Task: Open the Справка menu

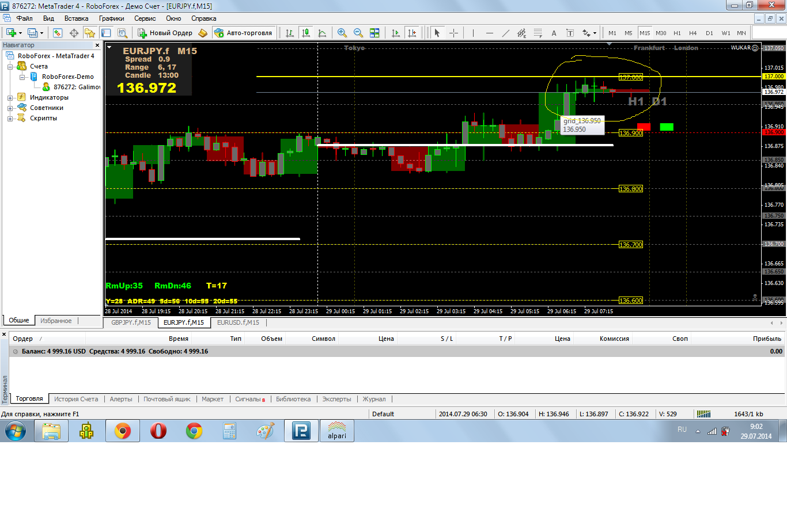Action: (203, 18)
